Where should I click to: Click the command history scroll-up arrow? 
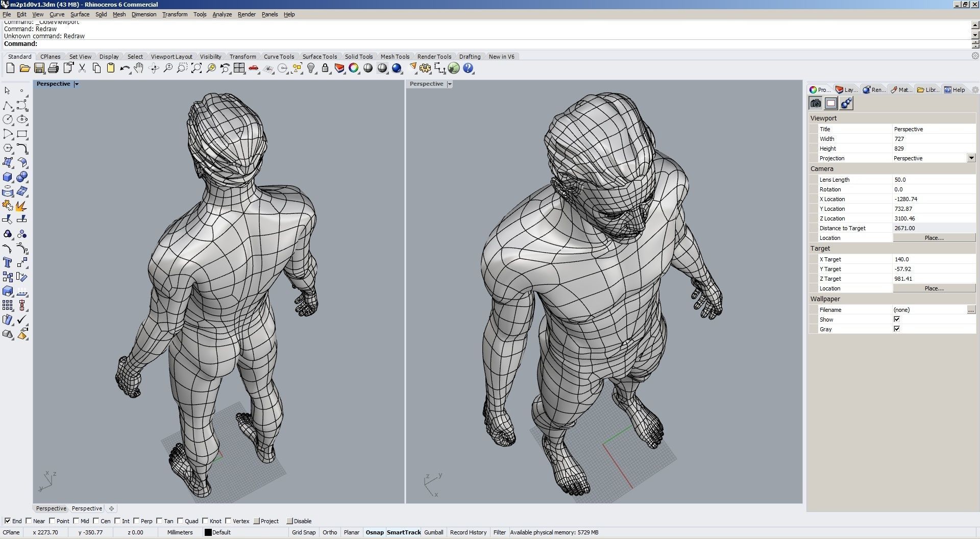[975, 25]
